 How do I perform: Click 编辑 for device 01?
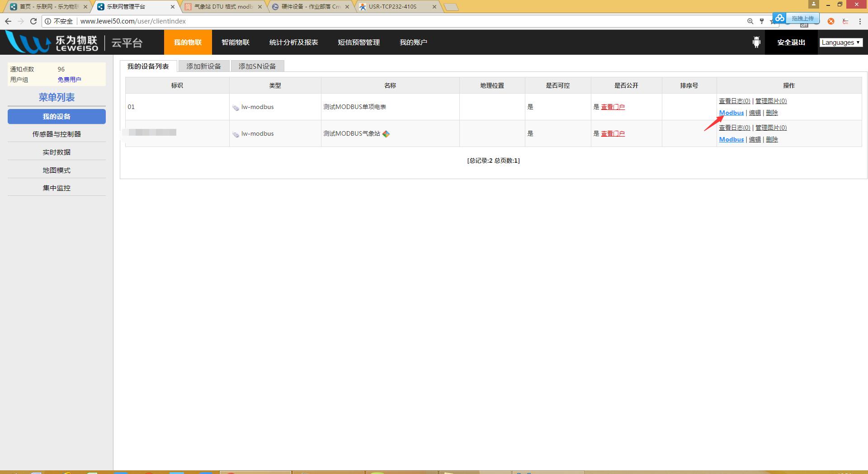click(x=755, y=113)
